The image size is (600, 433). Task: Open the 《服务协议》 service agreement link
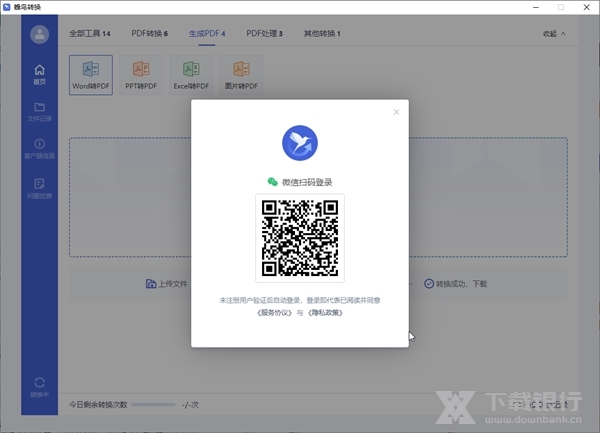[275, 313]
